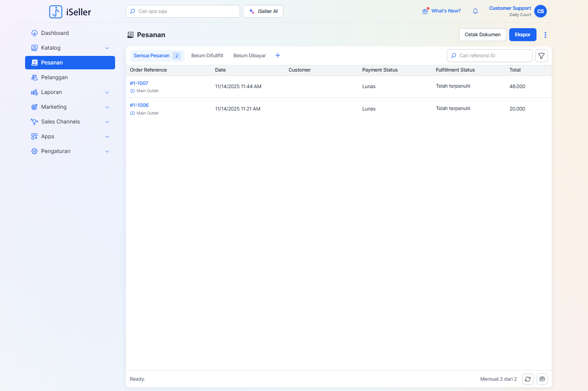Expand the Marketing chevron
The height and width of the screenshot is (391, 588).
pos(107,107)
